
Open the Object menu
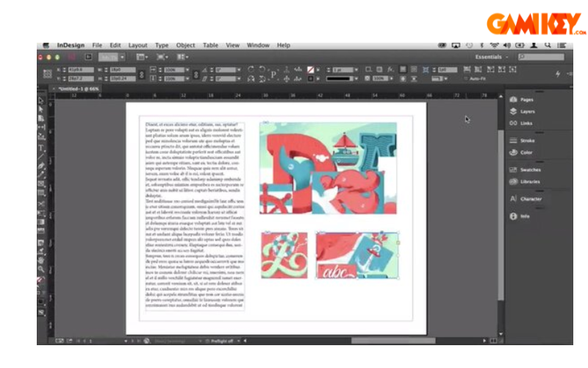coord(185,46)
